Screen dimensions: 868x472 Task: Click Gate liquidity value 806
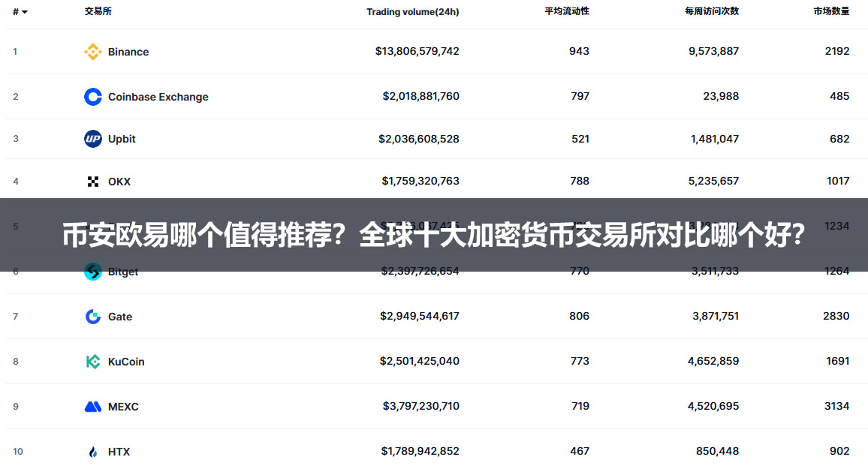[x=579, y=316]
